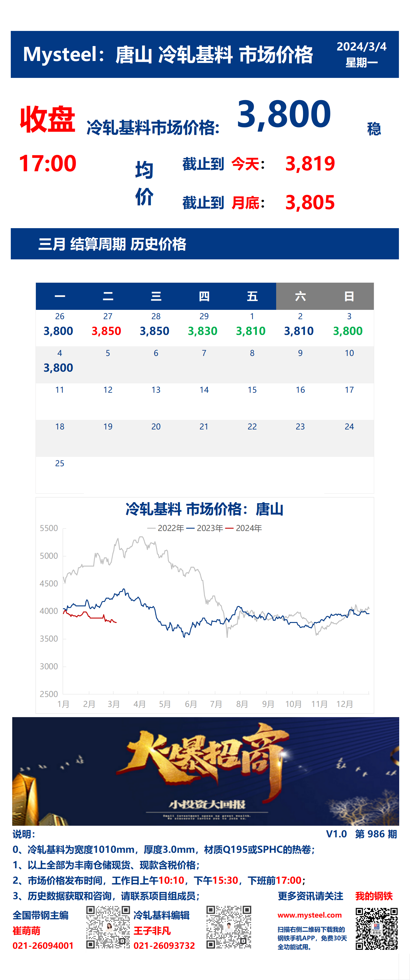Click the 冷轧基料编辑 label
The image size is (410, 980).
point(162,915)
